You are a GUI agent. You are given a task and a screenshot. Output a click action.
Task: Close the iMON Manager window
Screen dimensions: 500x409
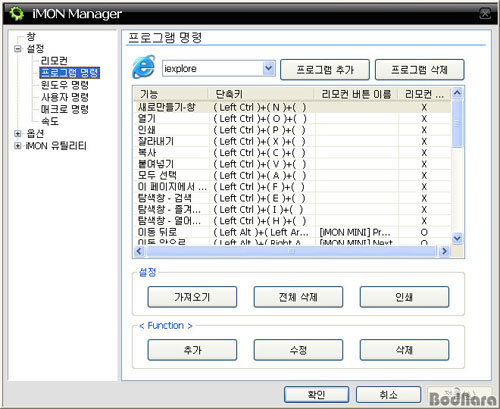[x=485, y=14]
